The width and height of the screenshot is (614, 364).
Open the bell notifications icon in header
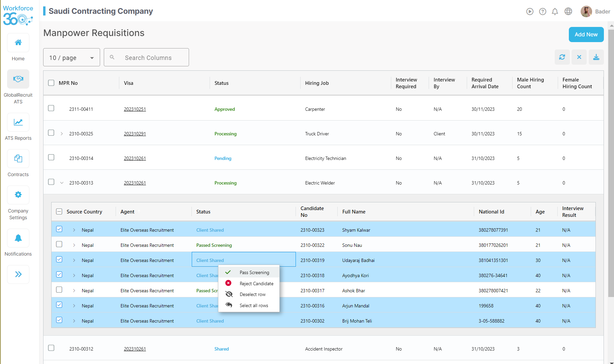pyautogui.click(x=555, y=12)
